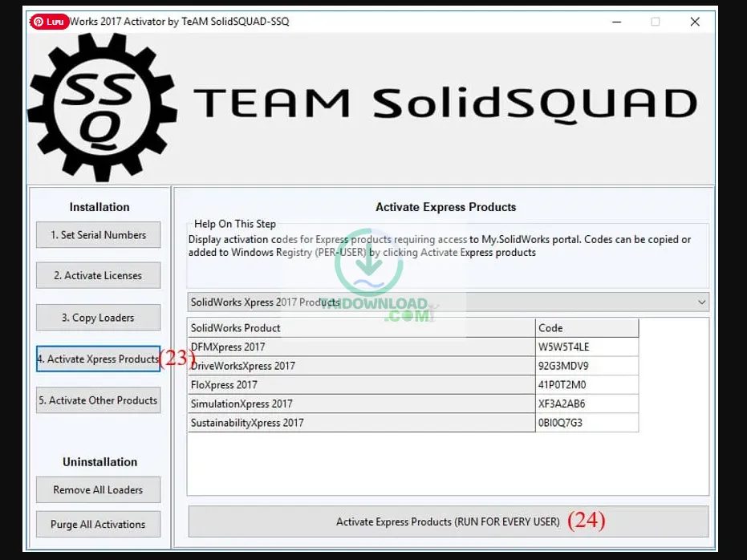Close the activator window
Image resolution: width=747 pixels, height=560 pixels.
695,22
